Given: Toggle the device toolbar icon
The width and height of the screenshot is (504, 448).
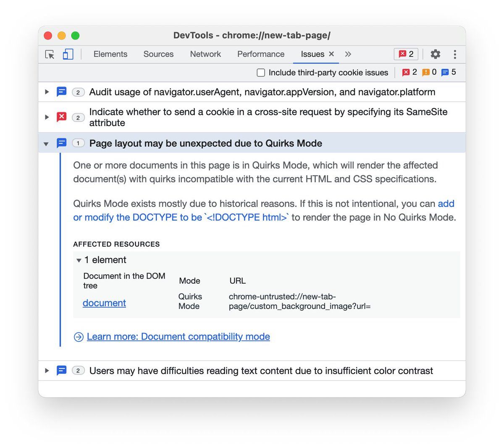Looking at the screenshot, I should click(x=68, y=54).
